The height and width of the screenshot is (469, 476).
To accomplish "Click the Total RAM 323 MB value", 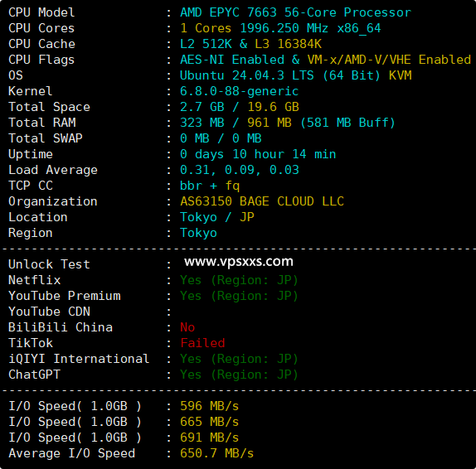I will (x=202, y=123).
